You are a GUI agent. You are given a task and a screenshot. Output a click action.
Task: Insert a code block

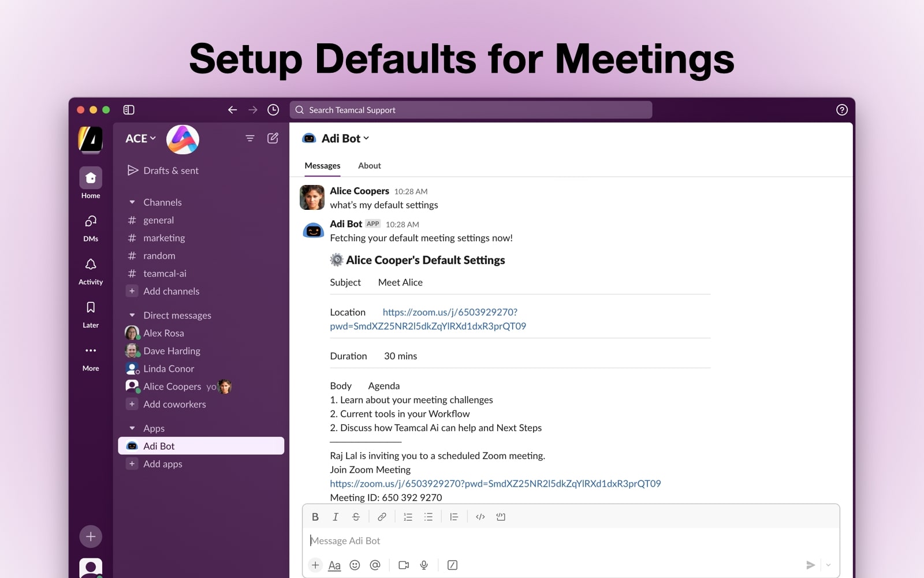[501, 517]
